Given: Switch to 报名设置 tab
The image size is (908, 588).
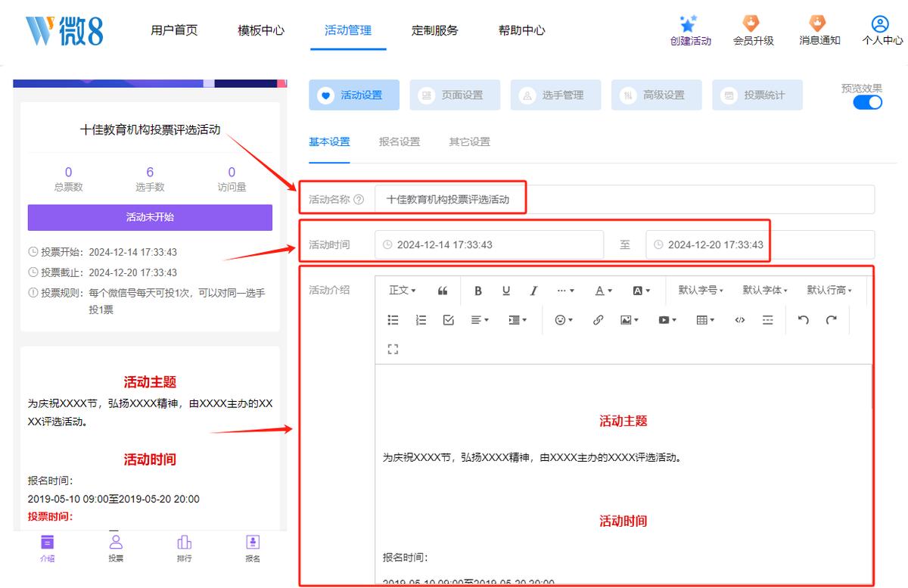Looking at the screenshot, I should tap(400, 142).
